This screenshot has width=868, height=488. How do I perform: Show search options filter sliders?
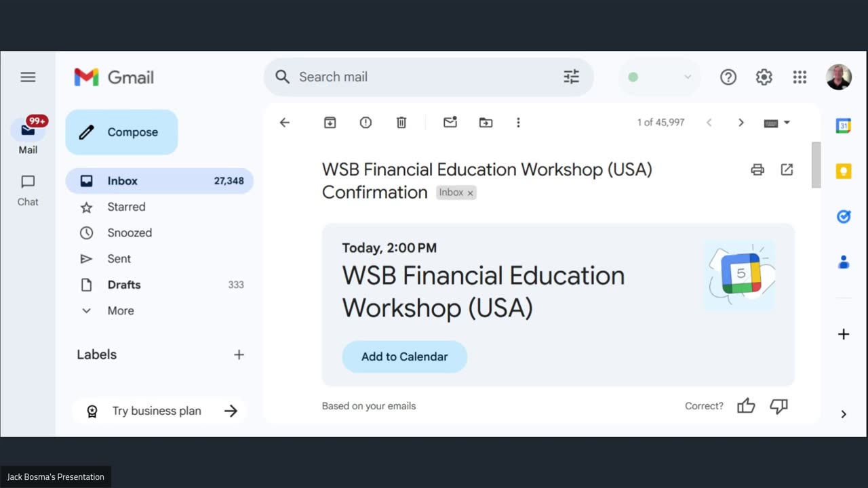click(571, 77)
